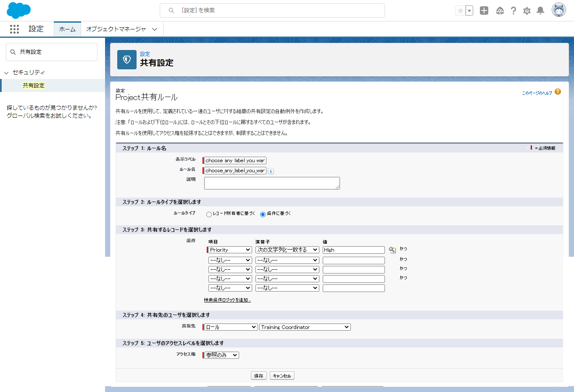Select 共有設定 in the sidebar tree

coord(34,85)
